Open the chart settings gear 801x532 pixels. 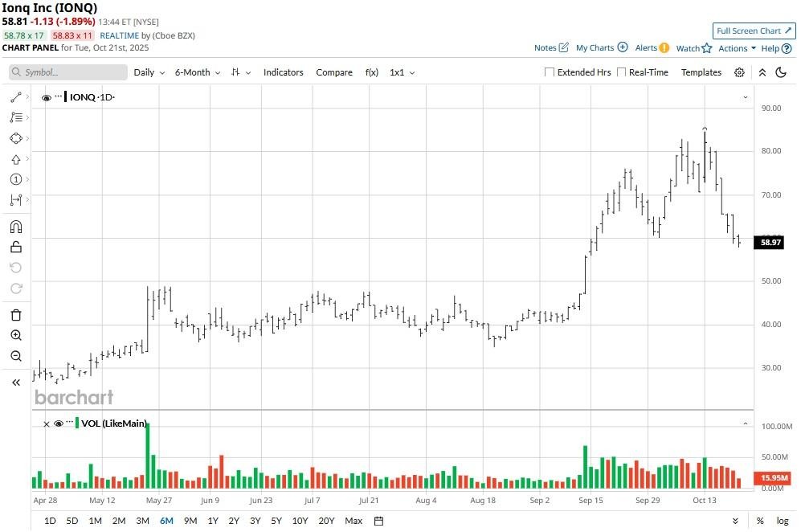[x=739, y=72]
